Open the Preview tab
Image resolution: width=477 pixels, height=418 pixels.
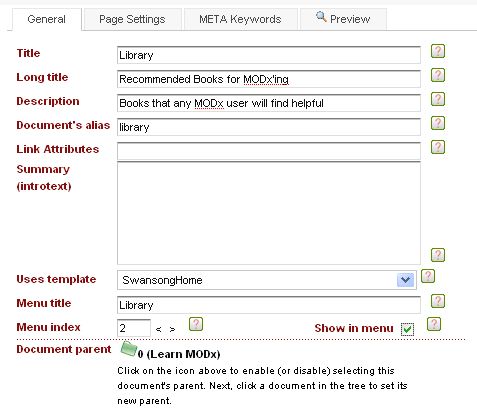pyautogui.click(x=343, y=19)
